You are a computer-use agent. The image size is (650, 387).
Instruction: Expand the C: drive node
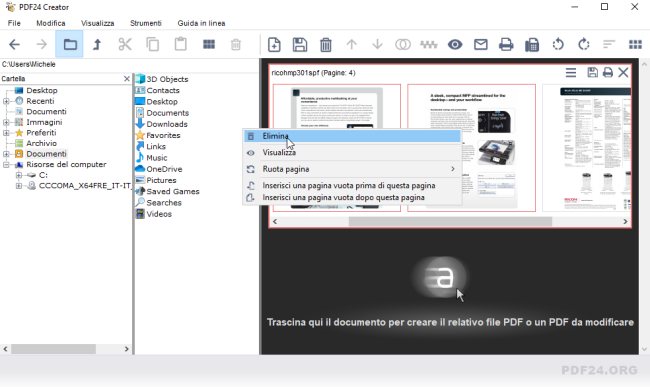[x=19, y=175]
